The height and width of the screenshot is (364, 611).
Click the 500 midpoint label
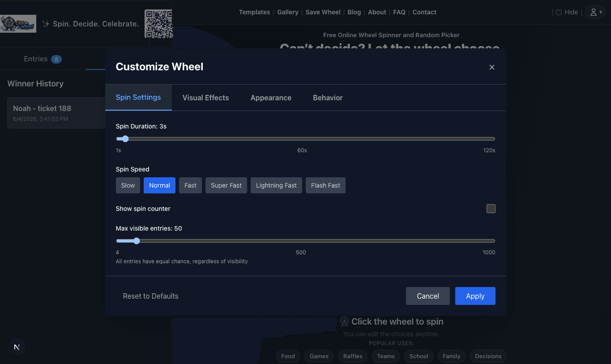[301, 253]
